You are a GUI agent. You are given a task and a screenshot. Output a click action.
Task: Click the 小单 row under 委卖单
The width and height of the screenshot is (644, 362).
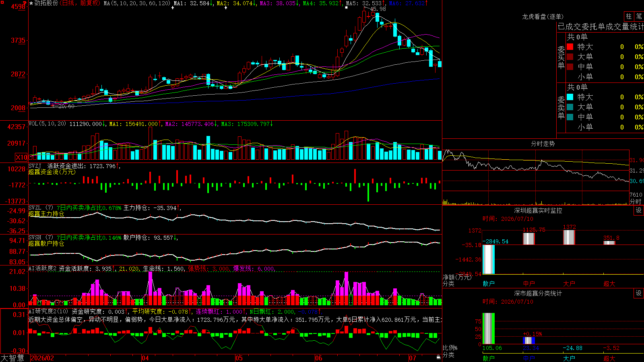[605, 127]
